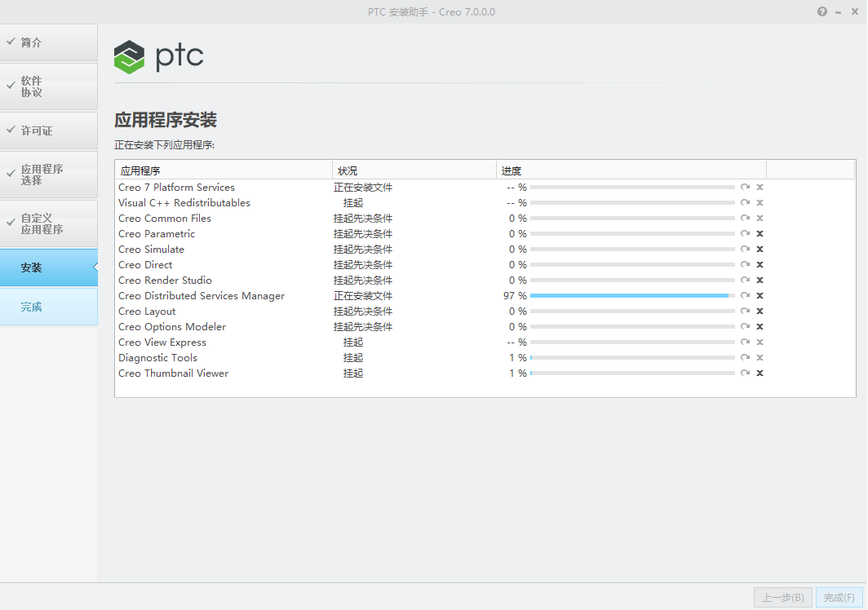The height and width of the screenshot is (610, 868).
Task: Select the 许可证 step in the sidebar
Action: tap(49, 130)
